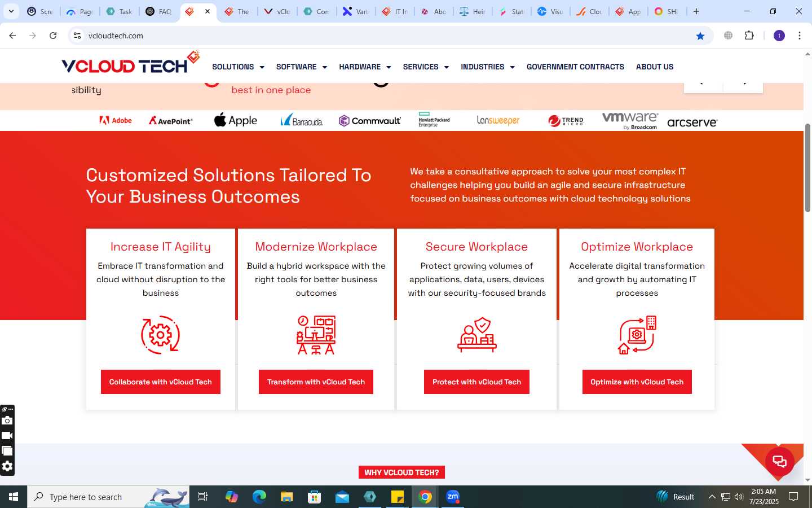Reload the current page
Screen dimensions: 812x508
coord(53,36)
